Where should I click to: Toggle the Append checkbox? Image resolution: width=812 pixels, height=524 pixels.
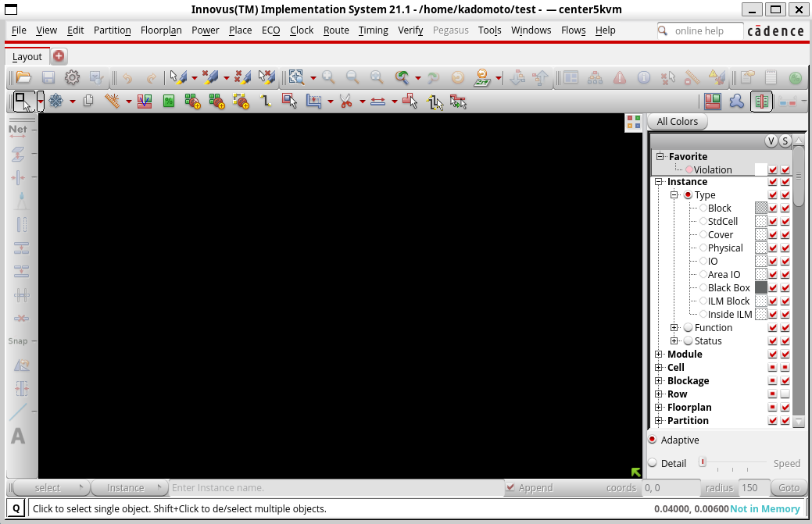click(510, 487)
